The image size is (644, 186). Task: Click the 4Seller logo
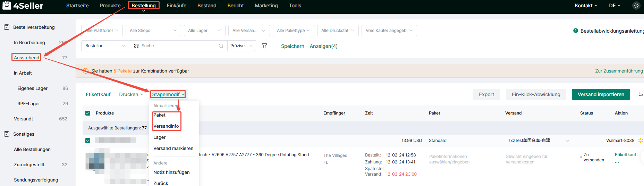pos(23,6)
